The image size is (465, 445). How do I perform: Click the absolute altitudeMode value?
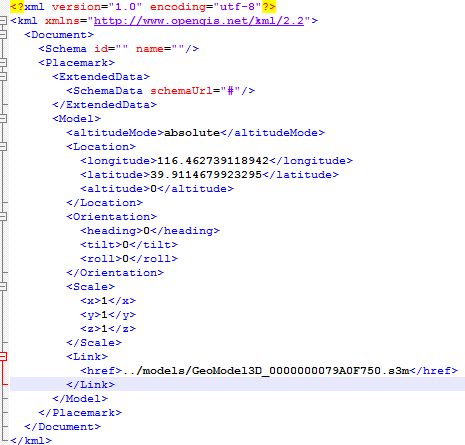point(192,133)
